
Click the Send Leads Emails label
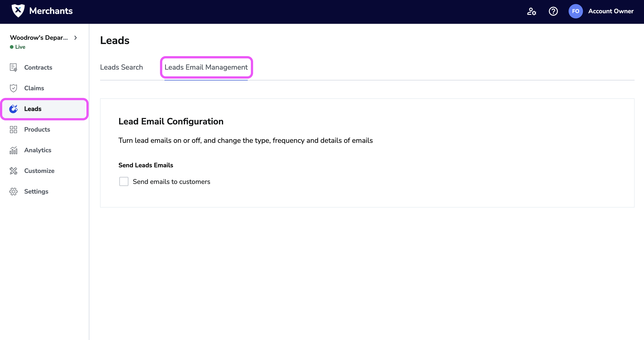146,165
